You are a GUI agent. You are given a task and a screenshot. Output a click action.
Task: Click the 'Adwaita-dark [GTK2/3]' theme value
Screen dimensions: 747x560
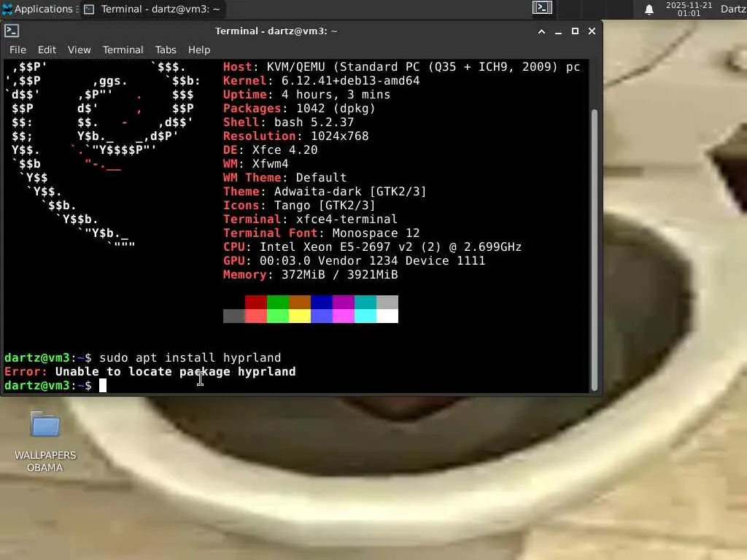350,192
